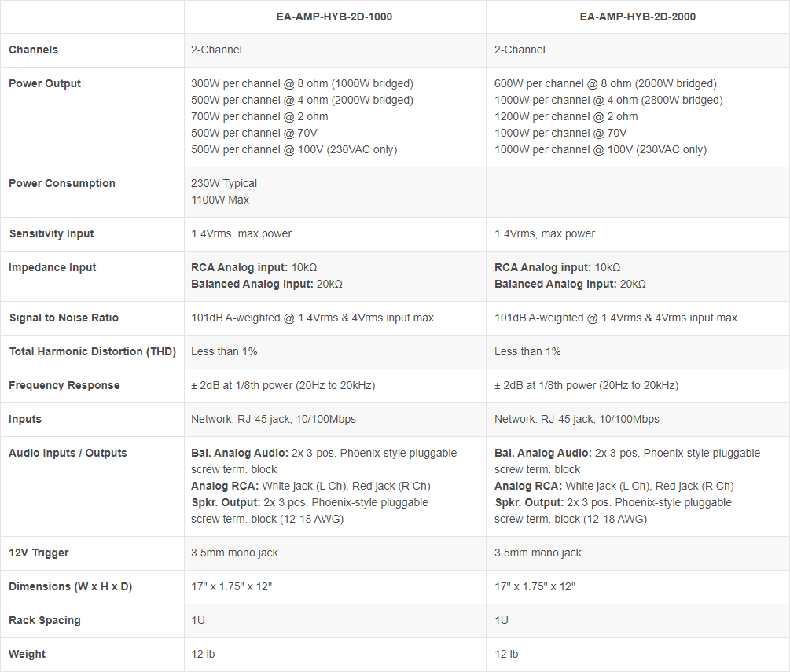
Task: Select the Total Harmonic Distortion (THD) label
Action: tap(92, 351)
